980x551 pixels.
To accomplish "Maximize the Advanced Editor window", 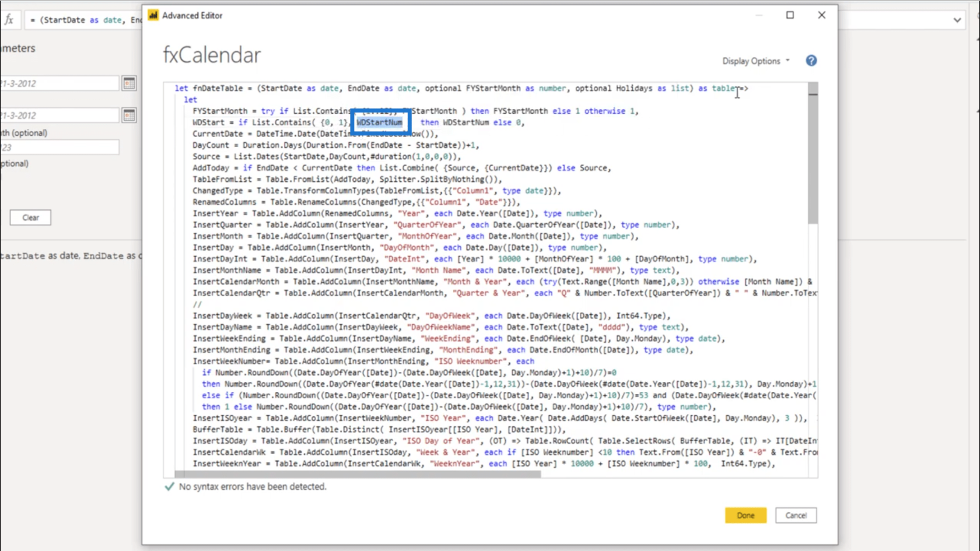I will (790, 15).
